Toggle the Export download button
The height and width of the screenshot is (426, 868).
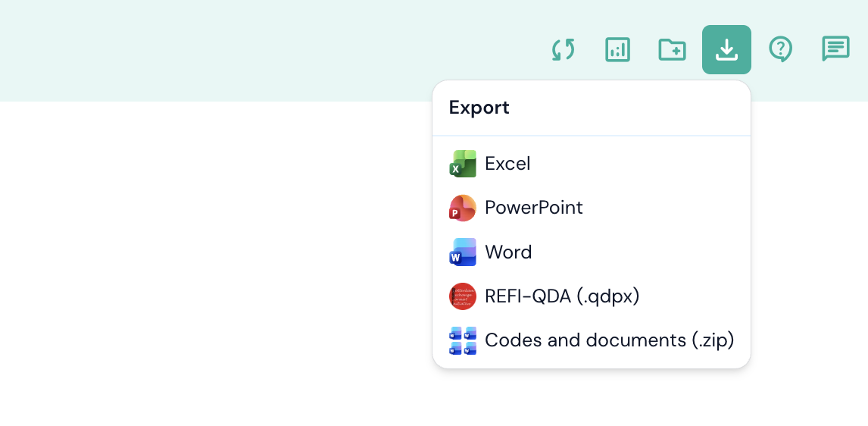tap(726, 50)
